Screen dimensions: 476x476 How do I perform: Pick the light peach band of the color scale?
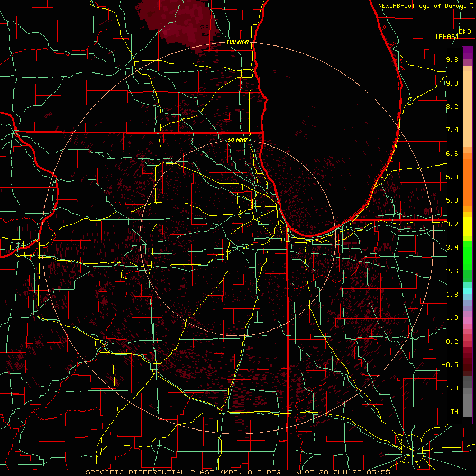click(x=467, y=108)
